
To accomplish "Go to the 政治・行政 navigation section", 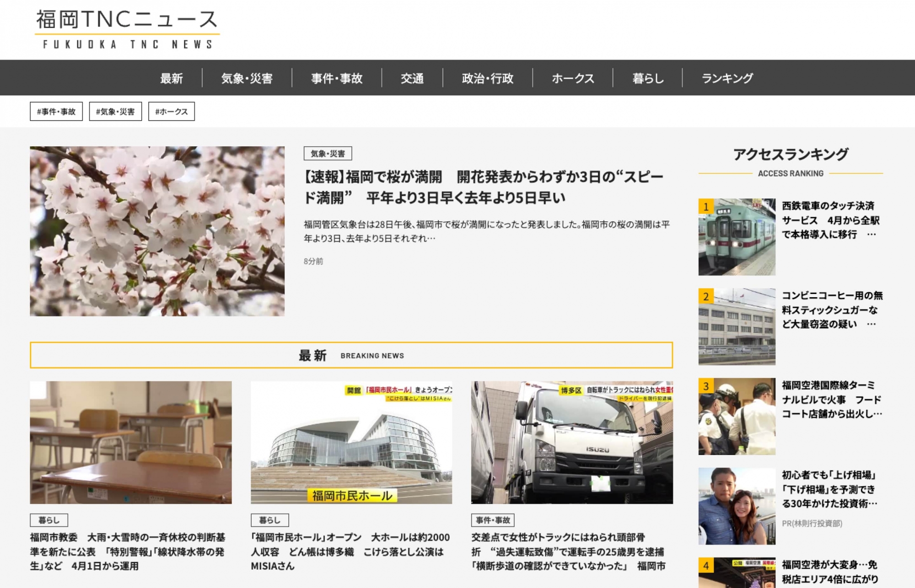I will 488,78.
